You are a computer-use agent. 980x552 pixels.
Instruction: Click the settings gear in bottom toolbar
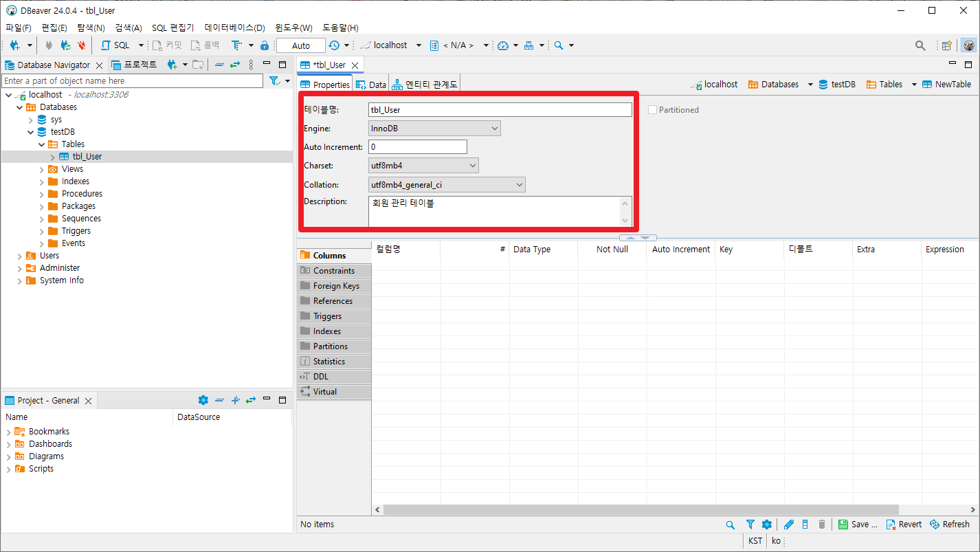point(767,525)
